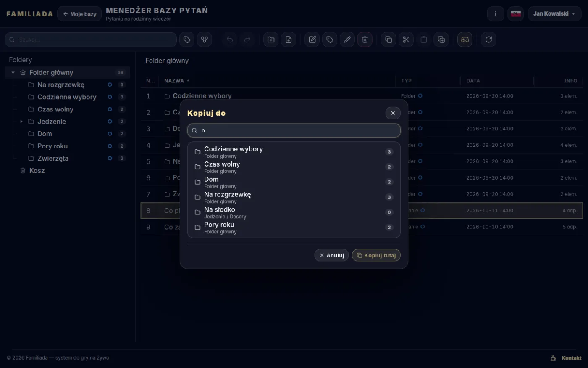Click the new folder toolbar icon

[x=271, y=40]
